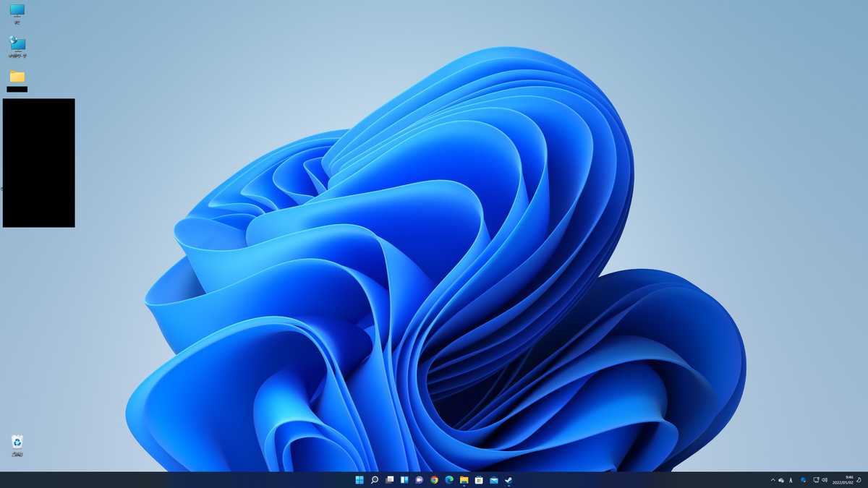Open notifications moon focus icon
Image resolution: width=868 pixels, height=488 pixels.
[859, 480]
